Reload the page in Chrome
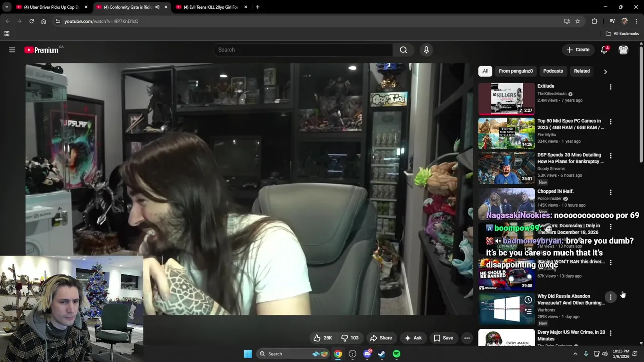The image size is (644, 362). coord(31,21)
